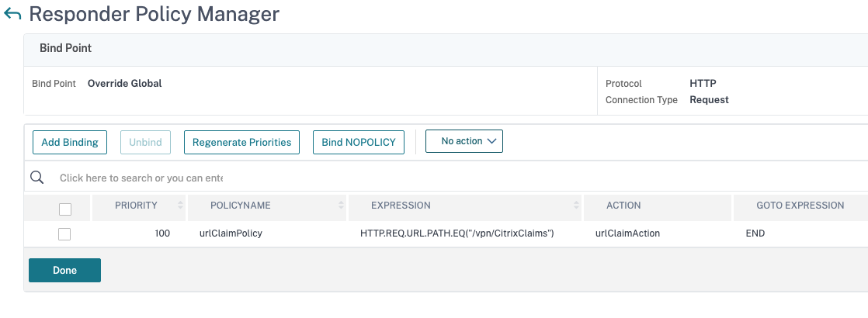Click Regenerate Priorities button
This screenshot has width=868, height=318.
coord(241,142)
